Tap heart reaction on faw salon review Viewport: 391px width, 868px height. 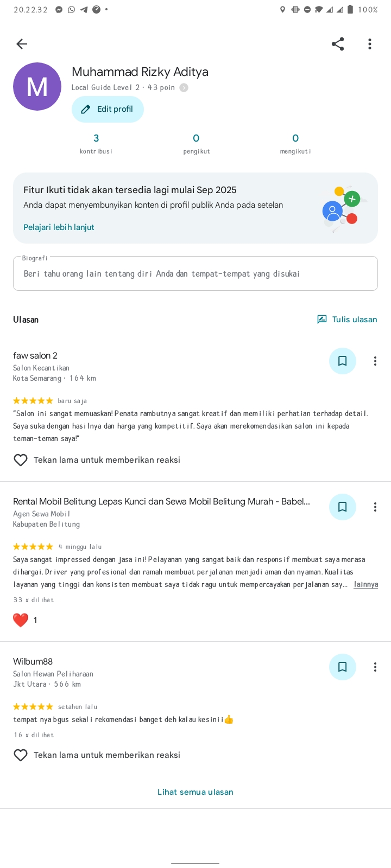coord(21,460)
